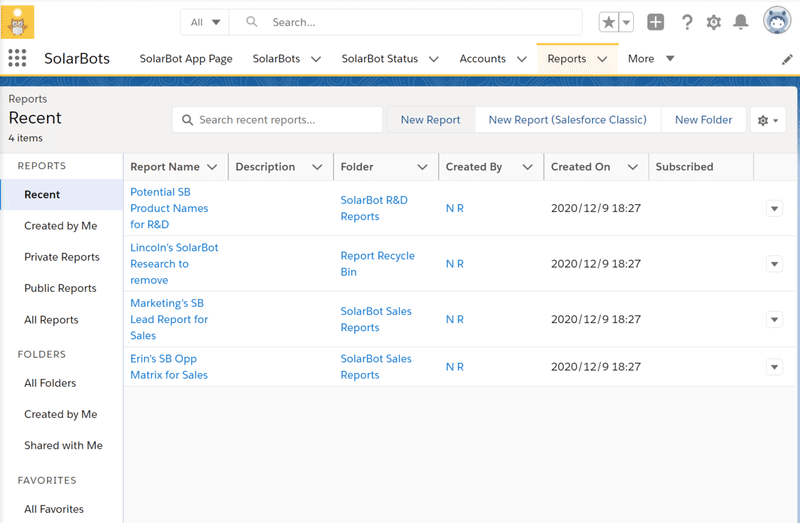Screen dimensions: 800x523
Task: Click the New Report button
Action: pos(430,120)
